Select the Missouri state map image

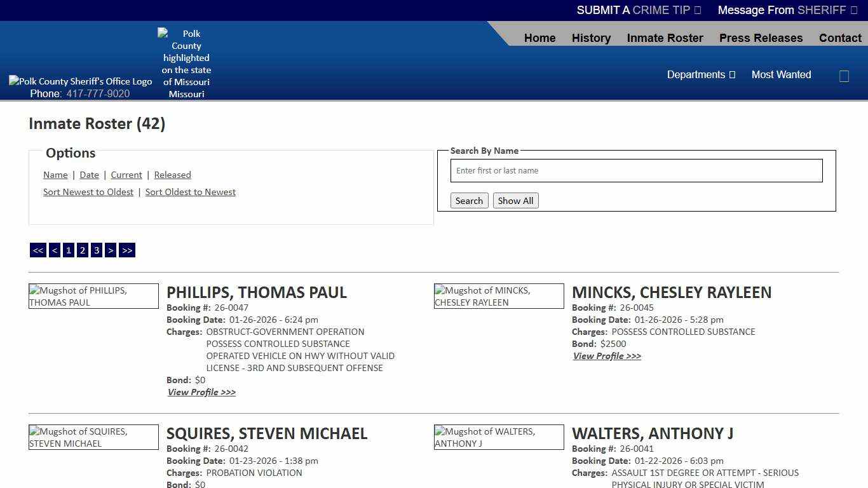[x=186, y=64]
